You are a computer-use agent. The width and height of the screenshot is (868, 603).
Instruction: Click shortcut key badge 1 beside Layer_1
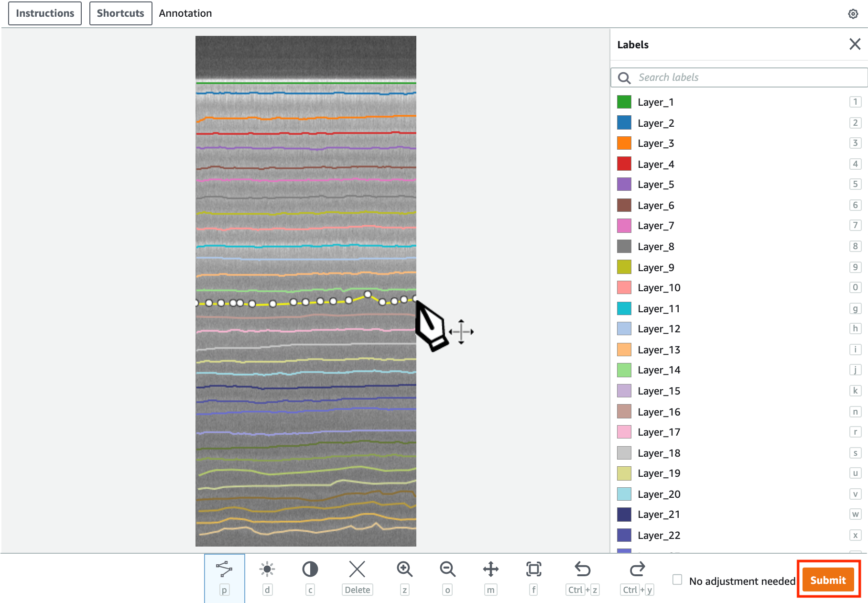click(855, 102)
